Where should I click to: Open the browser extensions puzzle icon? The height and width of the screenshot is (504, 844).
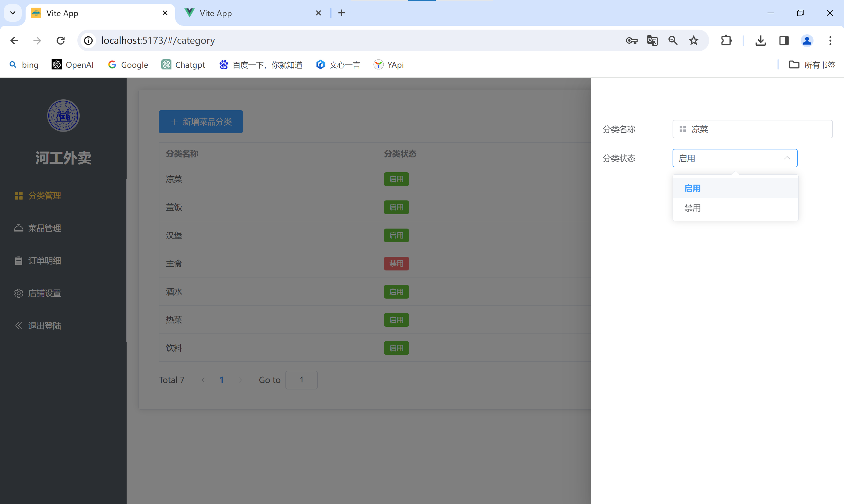(726, 41)
